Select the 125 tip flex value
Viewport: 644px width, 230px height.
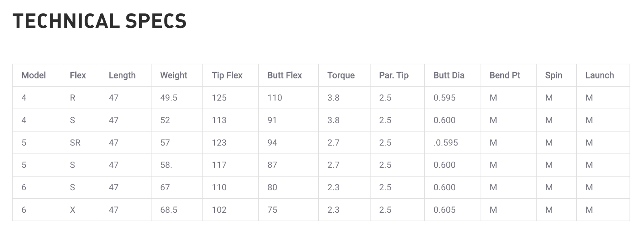tap(219, 98)
